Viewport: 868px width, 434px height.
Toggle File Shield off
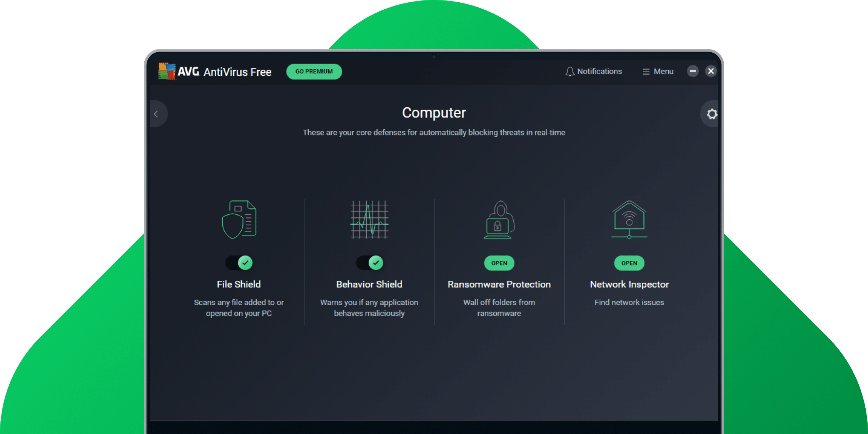[239, 263]
